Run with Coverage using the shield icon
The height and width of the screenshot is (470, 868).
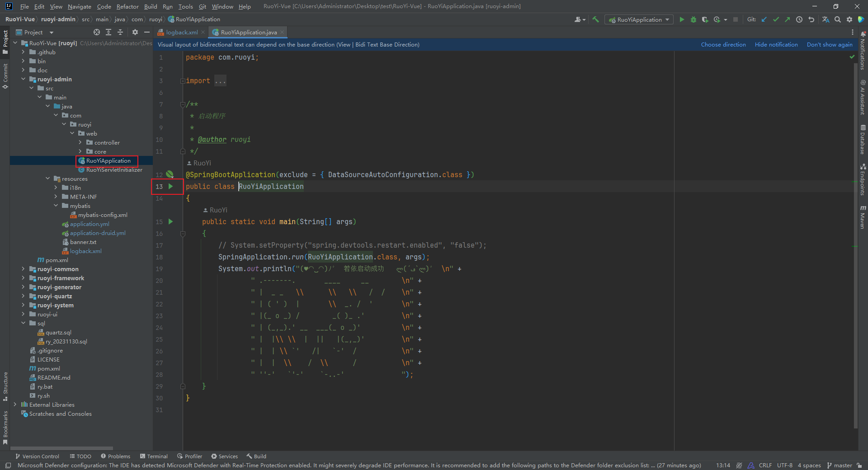pos(705,19)
